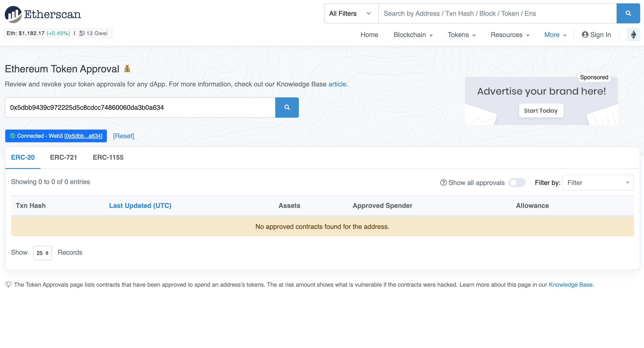Click the Sign In user icon
The width and height of the screenshot is (644, 348).
click(x=585, y=35)
